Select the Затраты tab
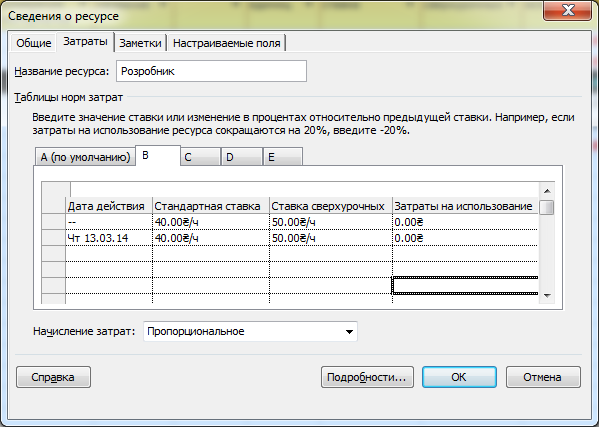 [x=85, y=41]
